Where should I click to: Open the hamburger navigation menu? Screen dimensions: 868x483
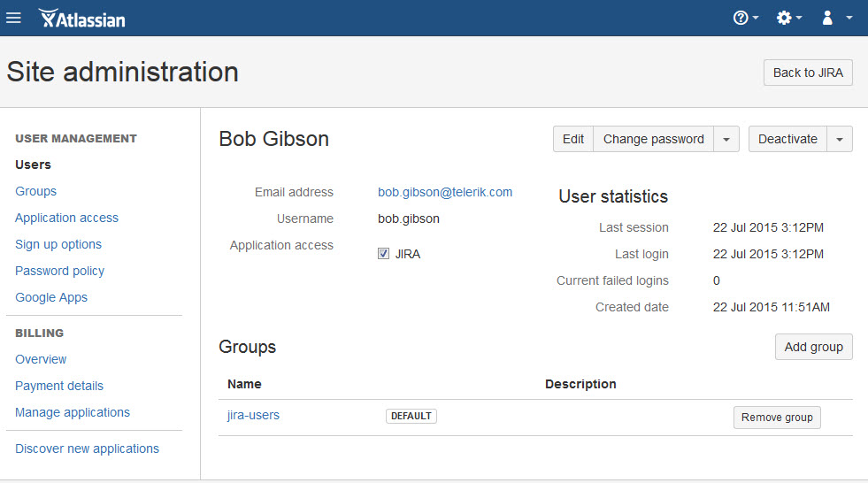click(13, 18)
